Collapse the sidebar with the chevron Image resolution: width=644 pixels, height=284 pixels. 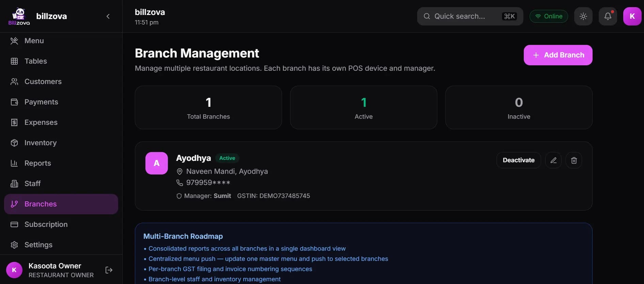[x=108, y=16]
